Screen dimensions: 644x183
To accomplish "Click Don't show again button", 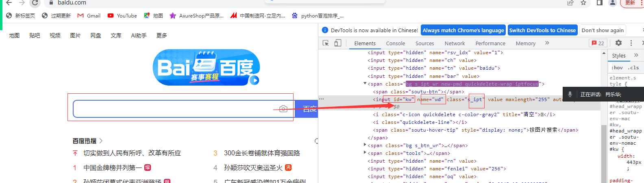I will 603,30.
